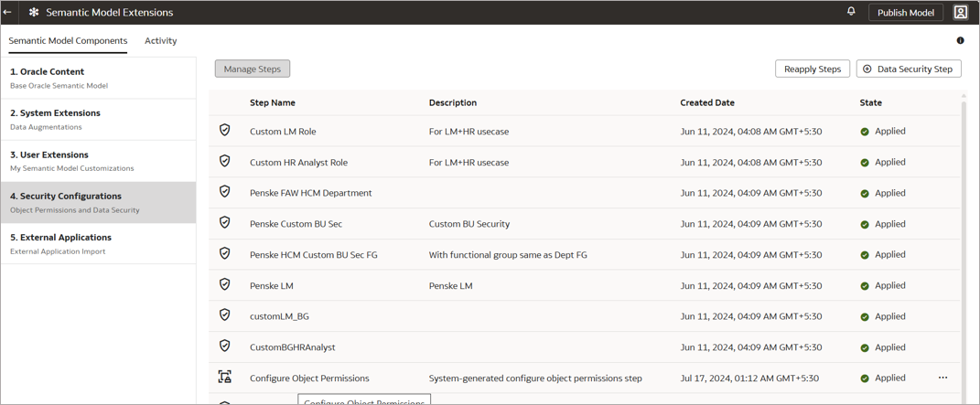Viewport: 980px width, 405px height.
Task: Click shield icon for Penske HCM Custom BU Sec FG
Action: (x=225, y=253)
